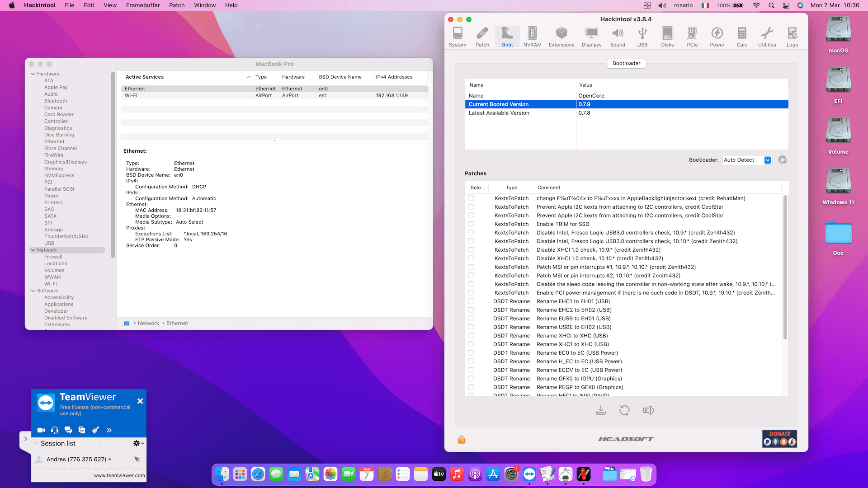The height and width of the screenshot is (488, 868).
Task: Open the Framebuffer menu
Action: [142, 5]
